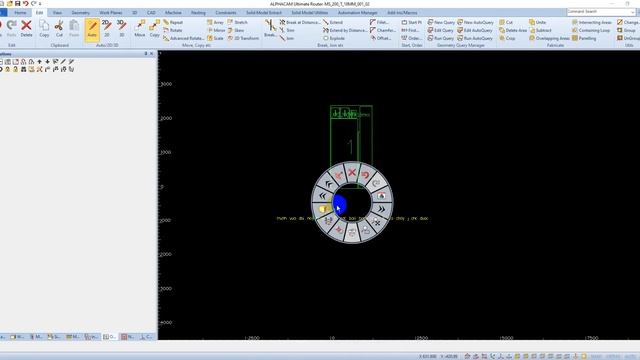The image size is (640, 360).
Task: Click the red Delete icon in Edit group
Action: [26, 28]
